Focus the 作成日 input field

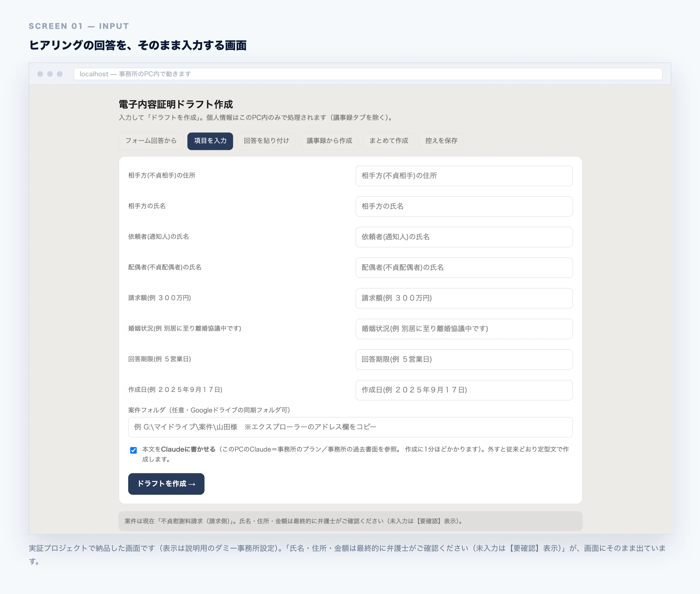[464, 390]
